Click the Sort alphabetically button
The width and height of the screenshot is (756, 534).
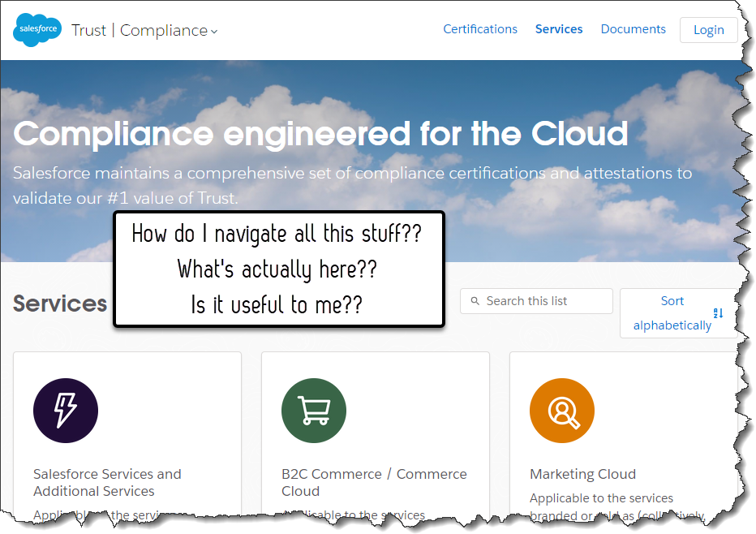(678, 313)
